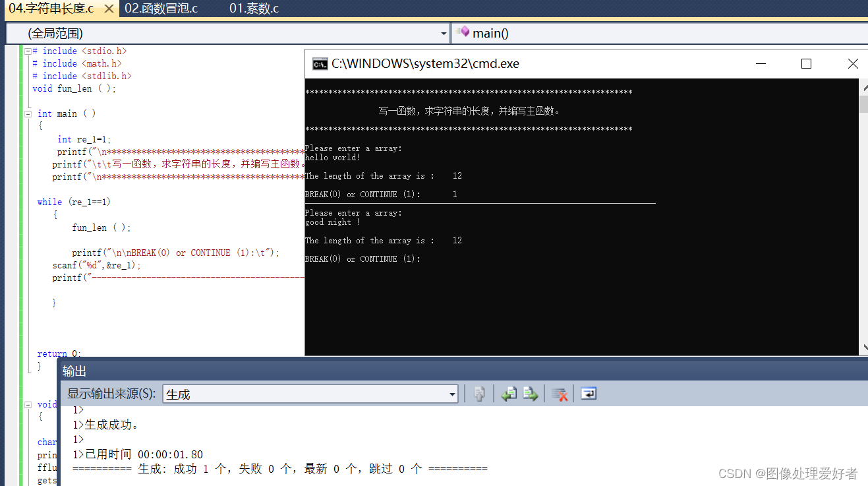Click the '生成: 成功 1 个' summary line
Image resolution: width=868 pixels, height=486 pixels.
click(279, 469)
